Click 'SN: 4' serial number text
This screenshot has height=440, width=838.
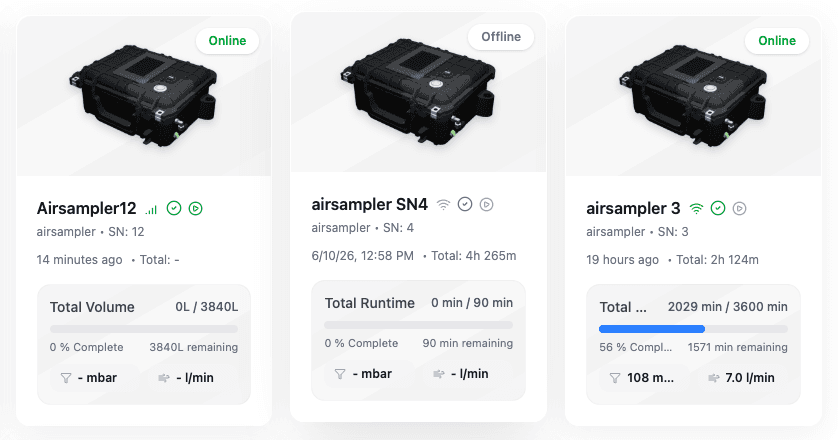[x=398, y=228]
